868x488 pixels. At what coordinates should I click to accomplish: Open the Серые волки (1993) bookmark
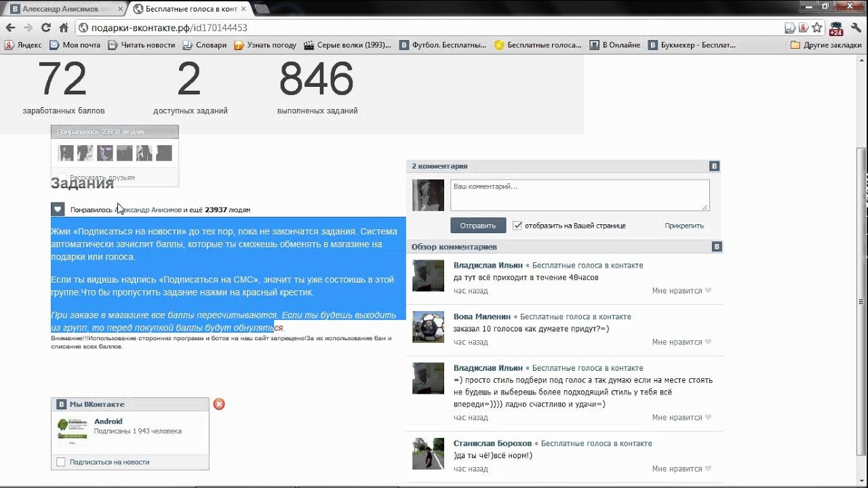coord(348,45)
